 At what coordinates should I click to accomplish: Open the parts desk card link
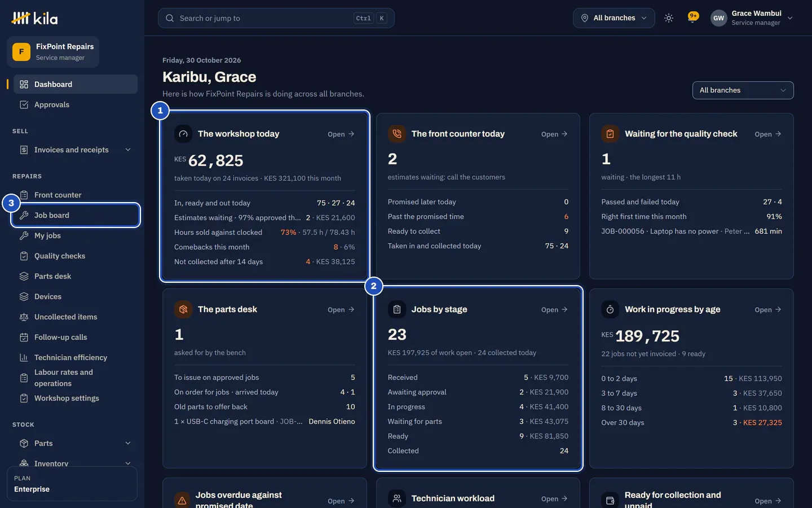point(341,310)
